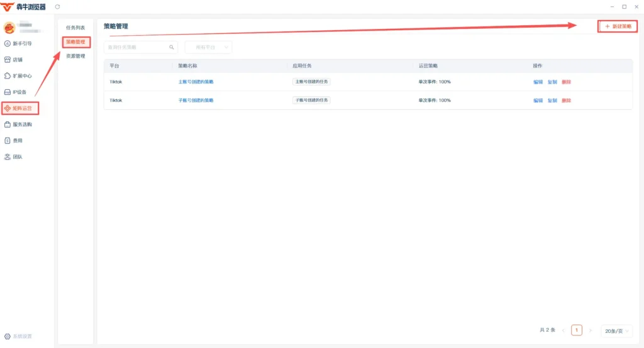Image resolution: width=644 pixels, height=348 pixels.
Task: Click the 店铺 store icon
Action: (x=8, y=60)
